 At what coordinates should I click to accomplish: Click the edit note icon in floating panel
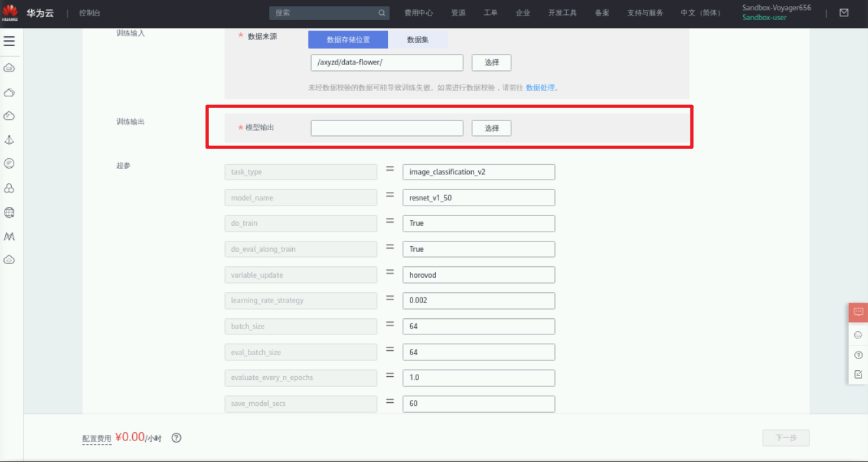pos(858,374)
